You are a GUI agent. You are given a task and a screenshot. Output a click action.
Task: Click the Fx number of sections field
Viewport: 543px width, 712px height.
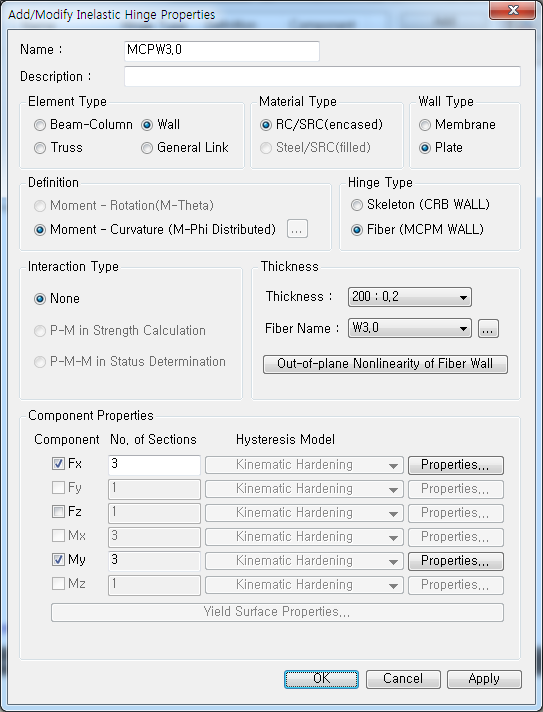pyautogui.click(x=154, y=465)
